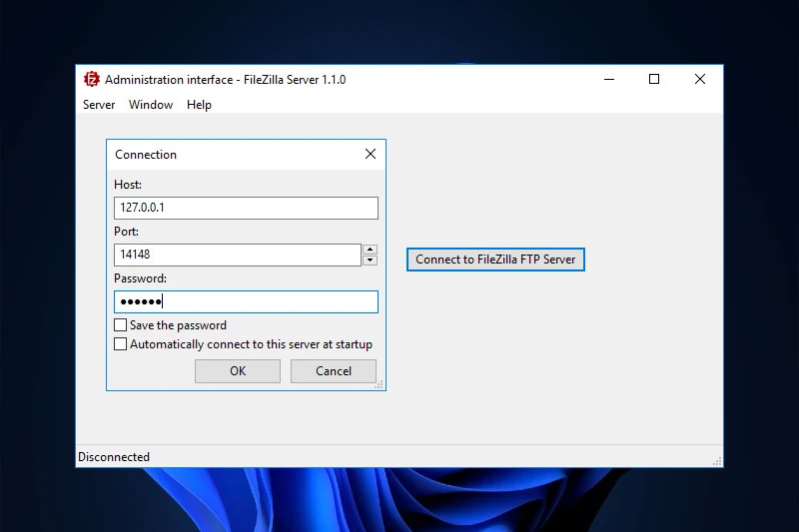
Task: Click into the Port field showing 14148
Action: tap(237, 256)
